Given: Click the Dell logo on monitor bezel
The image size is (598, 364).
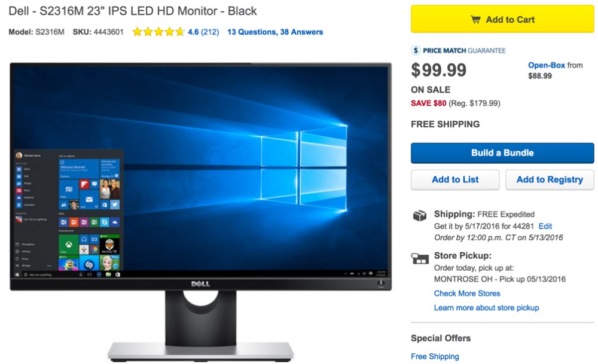Looking at the screenshot, I should pos(200,284).
